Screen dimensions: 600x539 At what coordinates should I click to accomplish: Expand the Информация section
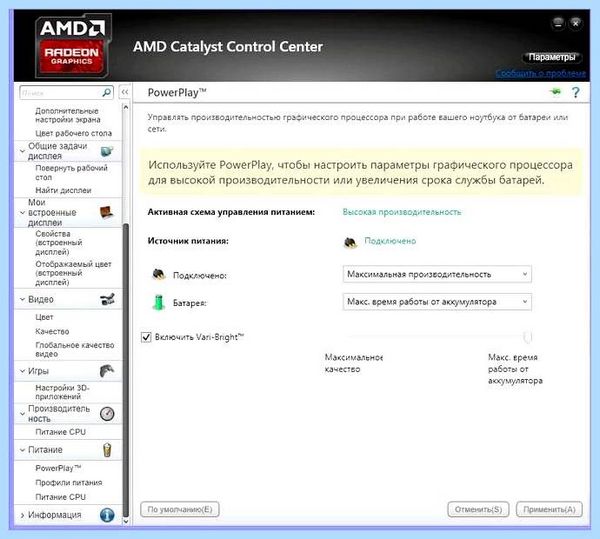coord(22,515)
